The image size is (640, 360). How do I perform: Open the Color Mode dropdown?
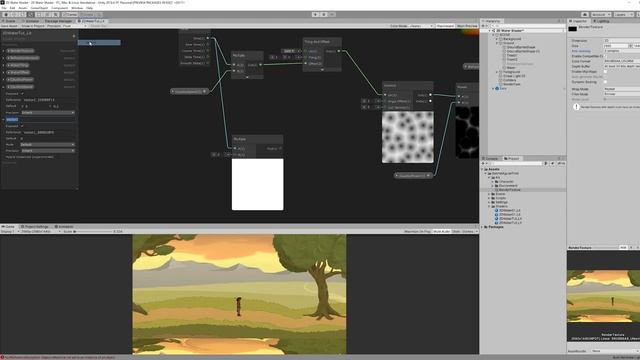tap(421, 26)
